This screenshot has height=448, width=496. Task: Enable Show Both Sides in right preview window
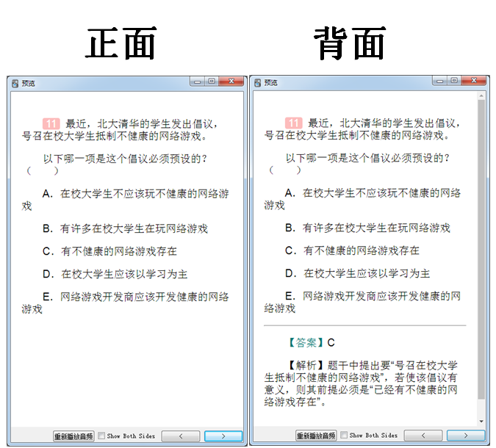coord(344,435)
